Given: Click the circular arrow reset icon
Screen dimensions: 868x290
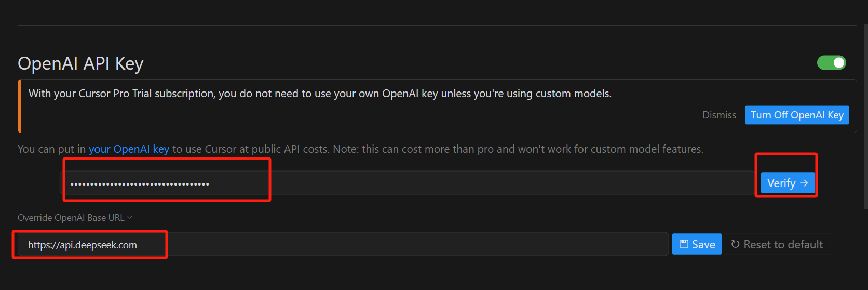Looking at the screenshot, I should (735, 244).
